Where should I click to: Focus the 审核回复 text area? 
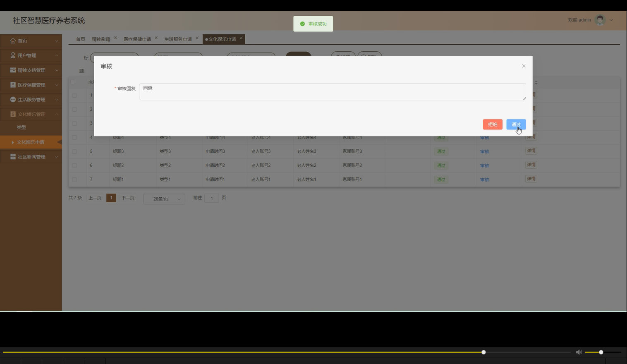point(333,92)
